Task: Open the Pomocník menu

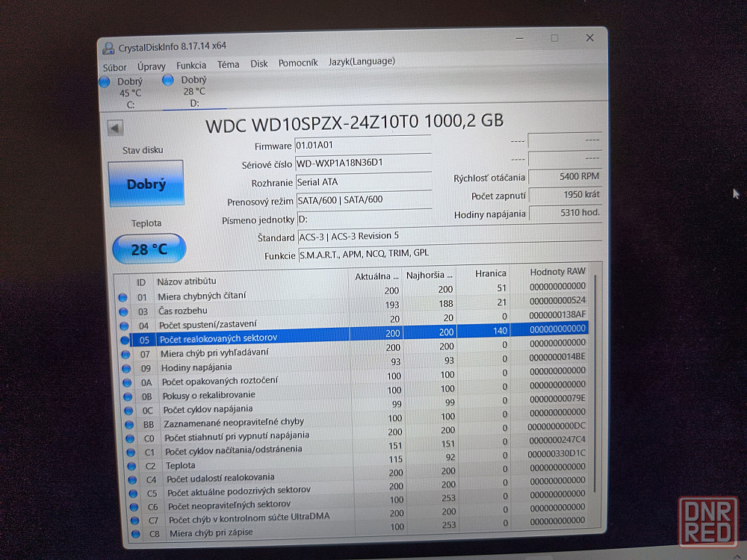Action: 298,63
